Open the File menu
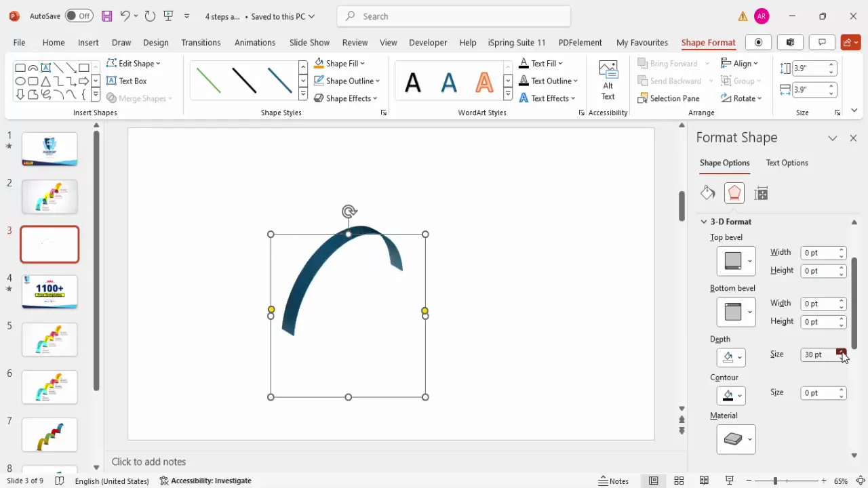This screenshot has width=868, height=488. coord(19,42)
